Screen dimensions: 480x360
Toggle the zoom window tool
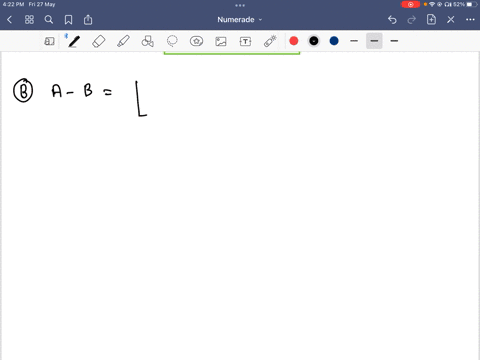(x=49, y=41)
